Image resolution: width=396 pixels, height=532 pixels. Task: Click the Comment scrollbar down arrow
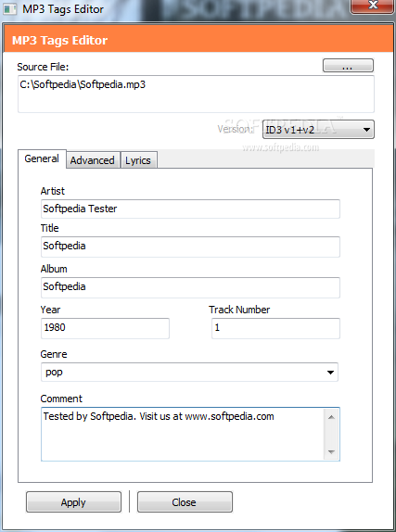click(331, 451)
